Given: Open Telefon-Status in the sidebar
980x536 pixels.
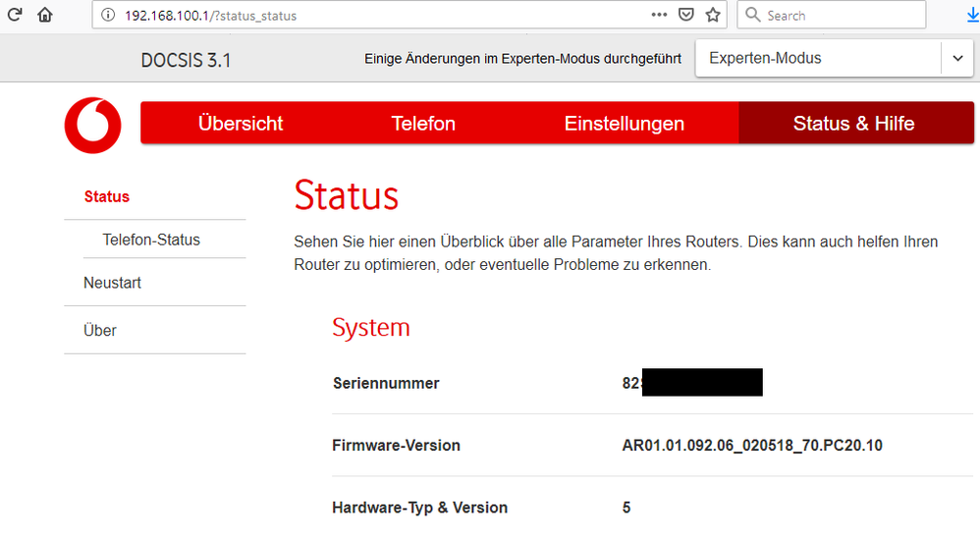Looking at the screenshot, I should pos(151,240).
